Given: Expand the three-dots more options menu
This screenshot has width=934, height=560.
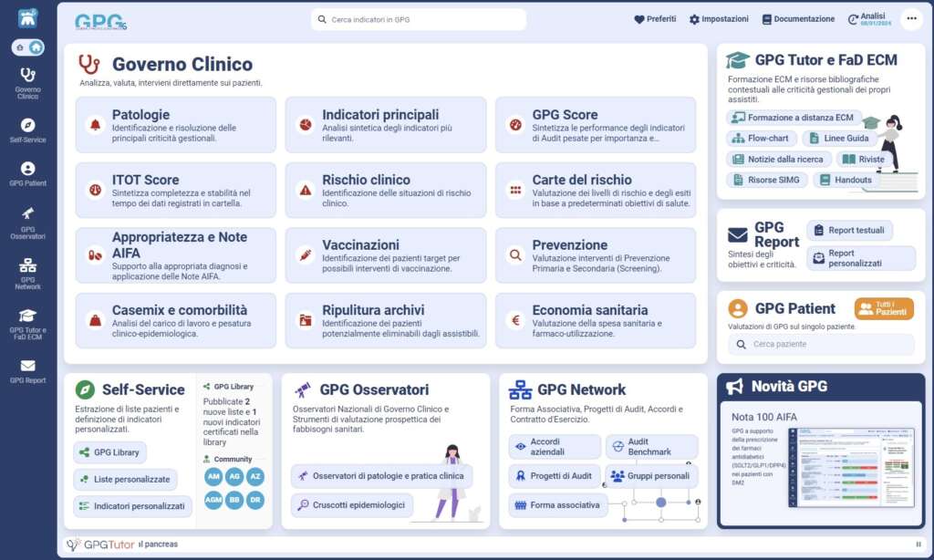Looking at the screenshot, I should tap(910, 19).
